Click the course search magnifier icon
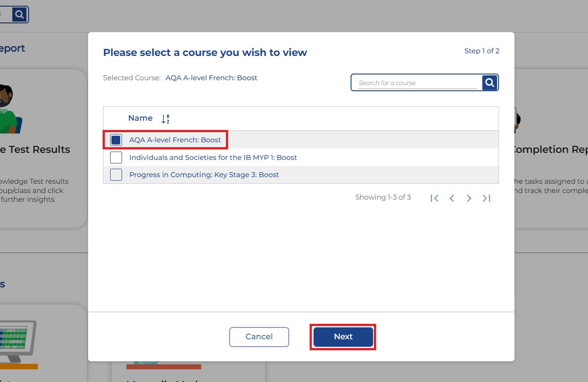Image resolution: width=588 pixels, height=382 pixels. tap(489, 82)
